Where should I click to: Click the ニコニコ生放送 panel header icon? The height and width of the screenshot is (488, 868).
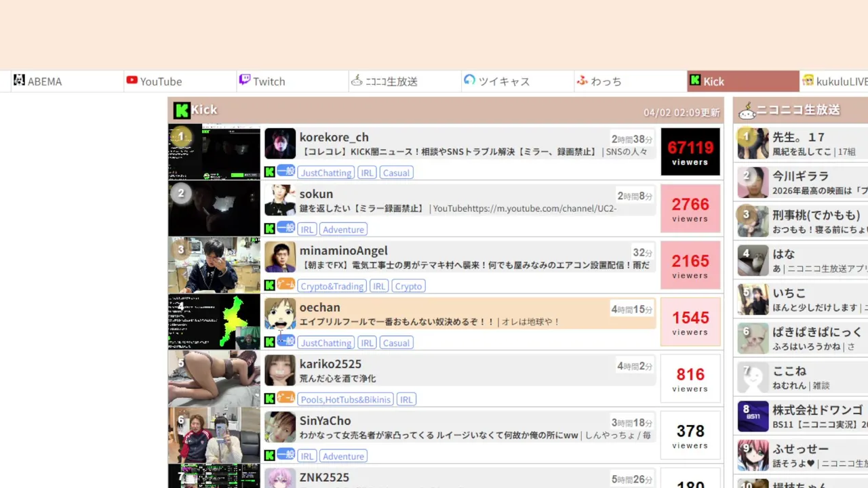pyautogui.click(x=747, y=110)
